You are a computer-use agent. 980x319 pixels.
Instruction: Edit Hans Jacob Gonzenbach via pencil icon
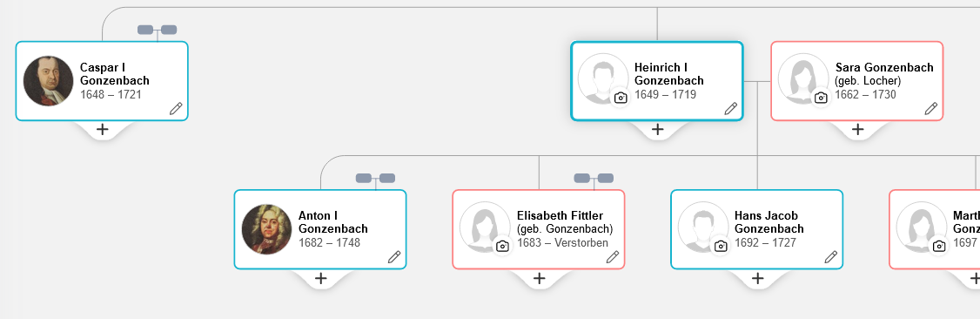[830, 257]
